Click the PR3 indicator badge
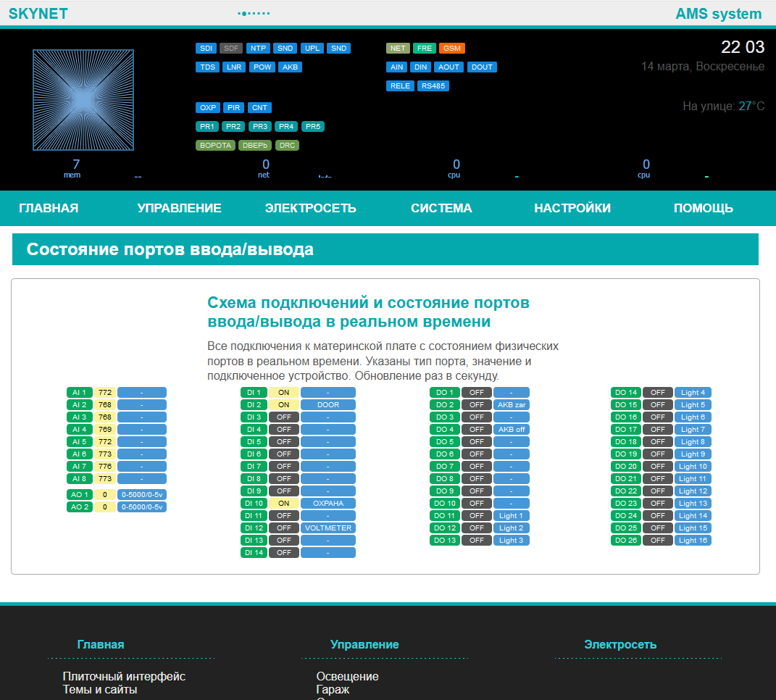 (x=259, y=127)
